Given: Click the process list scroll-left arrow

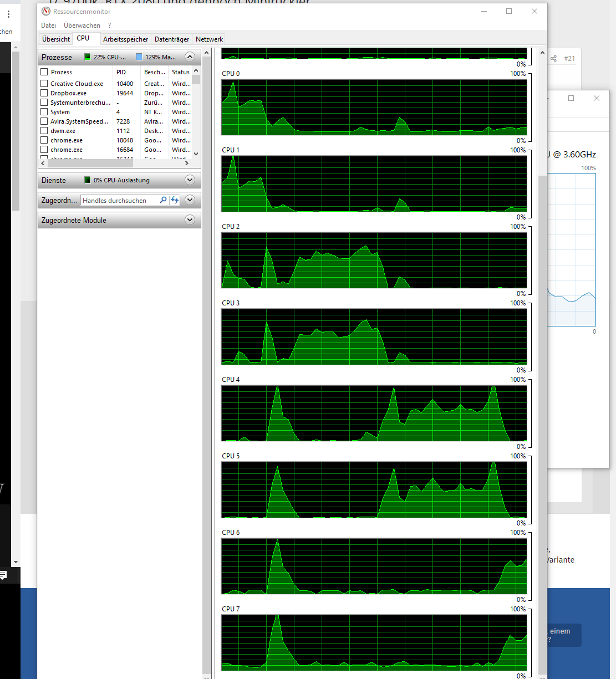Looking at the screenshot, I should pyautogui.click(x=43, y=164).
